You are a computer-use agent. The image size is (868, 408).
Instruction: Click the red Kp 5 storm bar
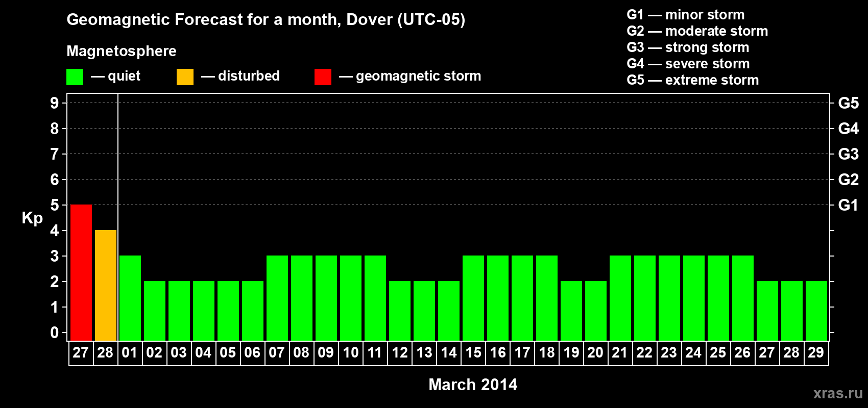(81, 272)
